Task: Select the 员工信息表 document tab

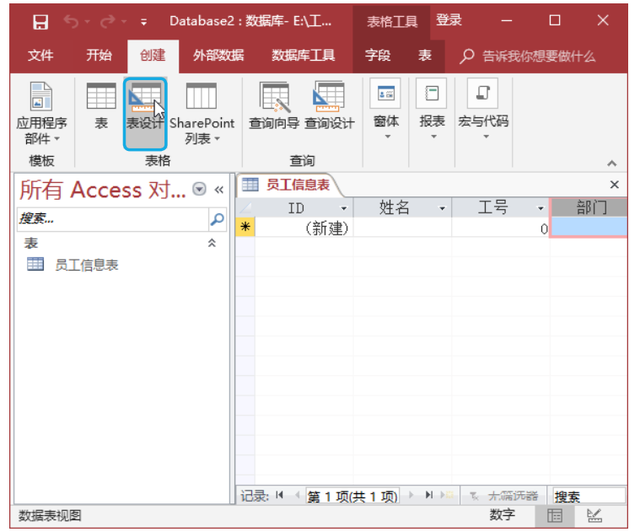Action: click(x=288, y=185)
